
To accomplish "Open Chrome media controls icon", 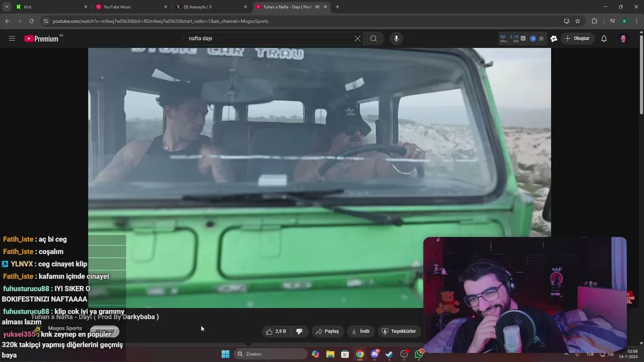I will click(x=612, y=21).
